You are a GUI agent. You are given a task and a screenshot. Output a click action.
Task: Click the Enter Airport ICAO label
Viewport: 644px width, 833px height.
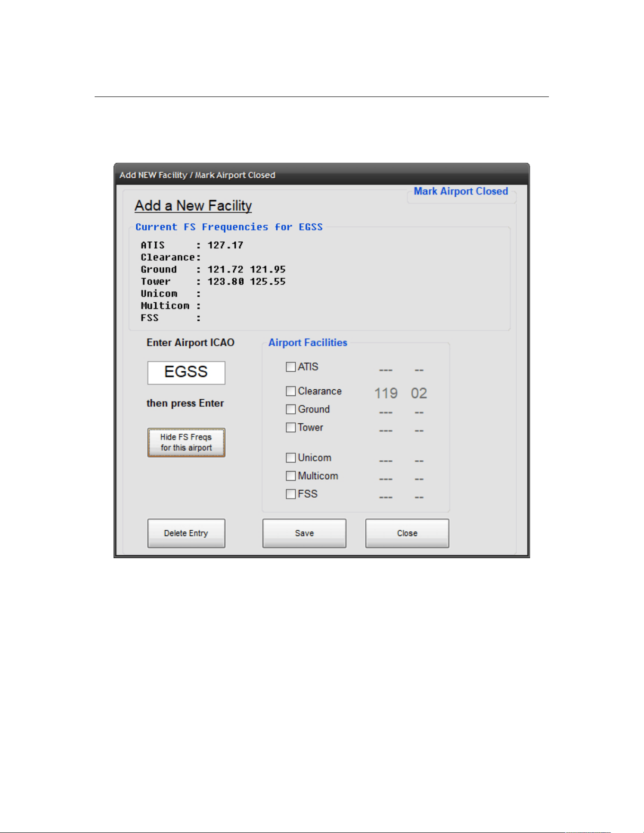click(x=191, y=342)
